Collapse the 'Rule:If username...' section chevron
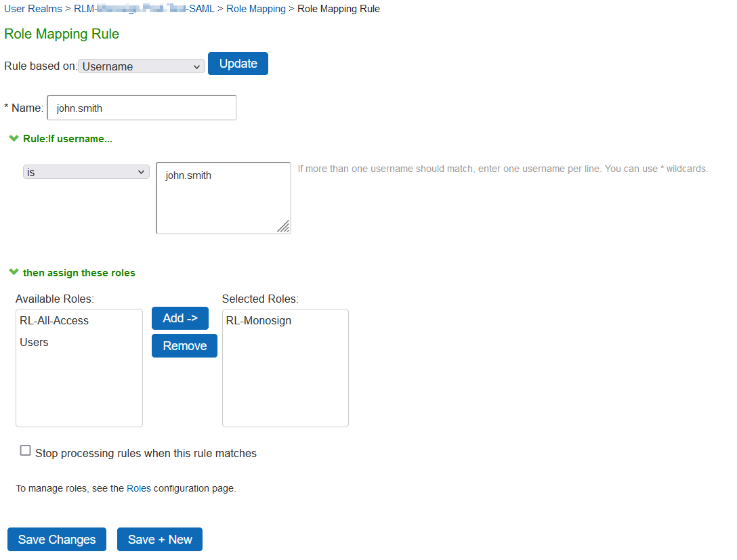Screen dimensions: 737x560 tap(13, 138)
